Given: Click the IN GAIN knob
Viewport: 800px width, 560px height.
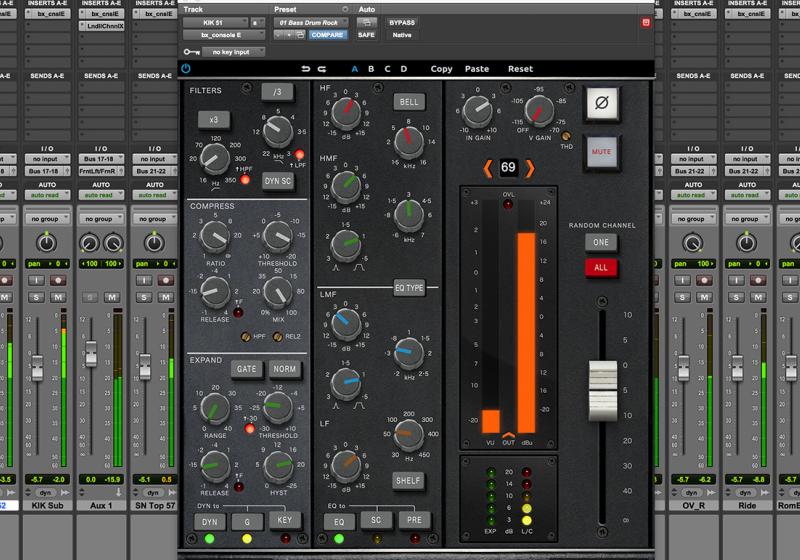Looking at the screenshot, I should pyautogui.click(x=478, y=109).
